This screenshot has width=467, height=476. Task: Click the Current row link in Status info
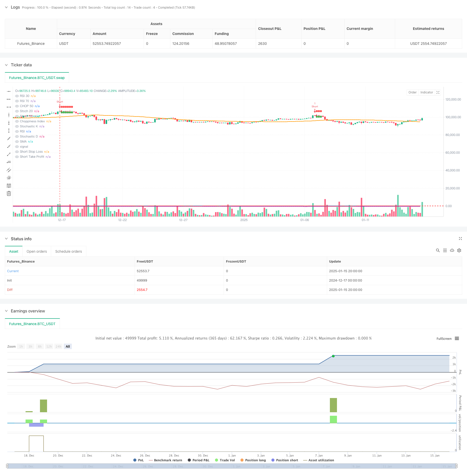13,271
